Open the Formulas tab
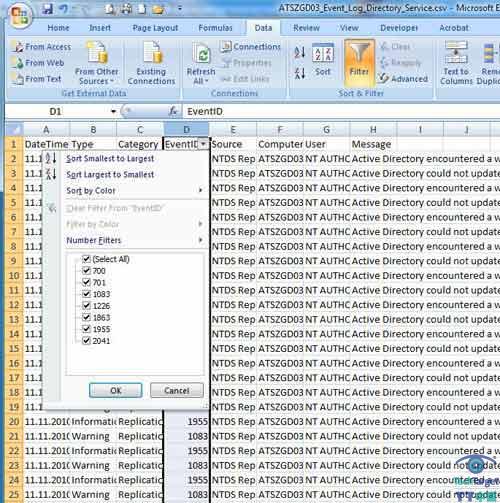 click(215, 28)
